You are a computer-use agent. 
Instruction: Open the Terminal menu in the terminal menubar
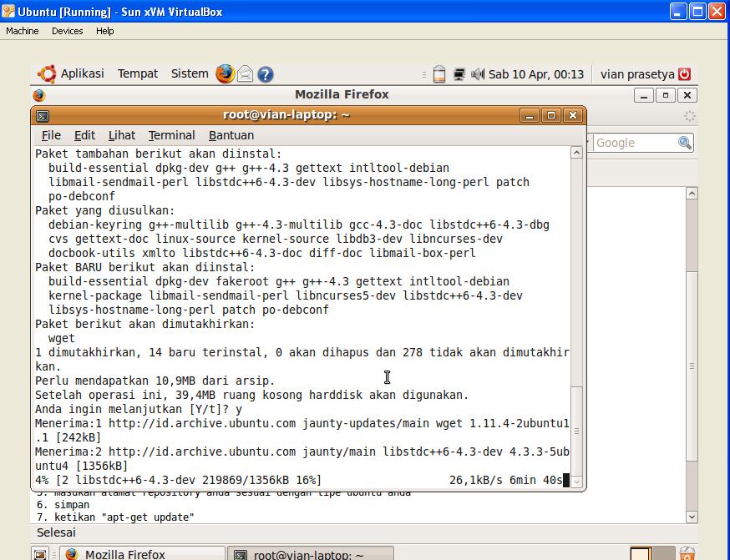coord(171,135)
